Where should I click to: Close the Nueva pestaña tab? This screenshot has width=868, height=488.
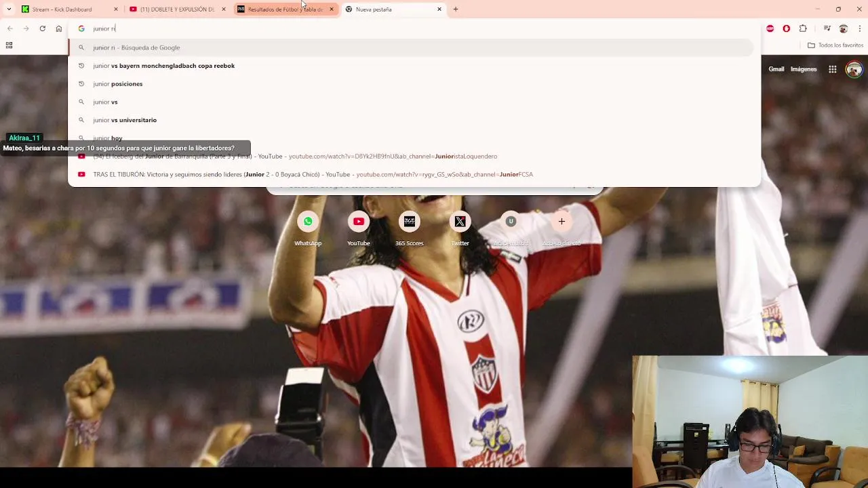(439, 9)
